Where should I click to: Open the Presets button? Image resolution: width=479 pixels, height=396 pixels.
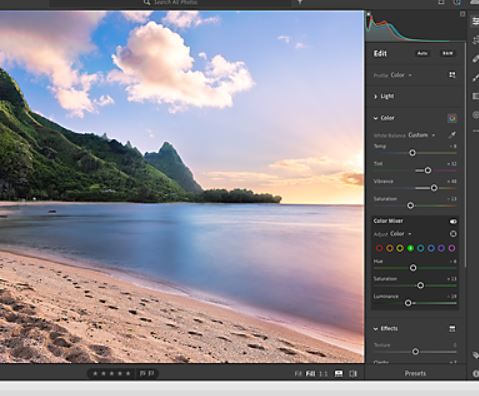pos(415,373)
